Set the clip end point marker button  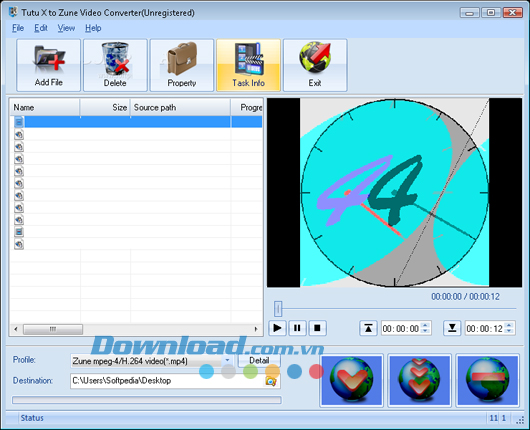click(x=452, y=328)
